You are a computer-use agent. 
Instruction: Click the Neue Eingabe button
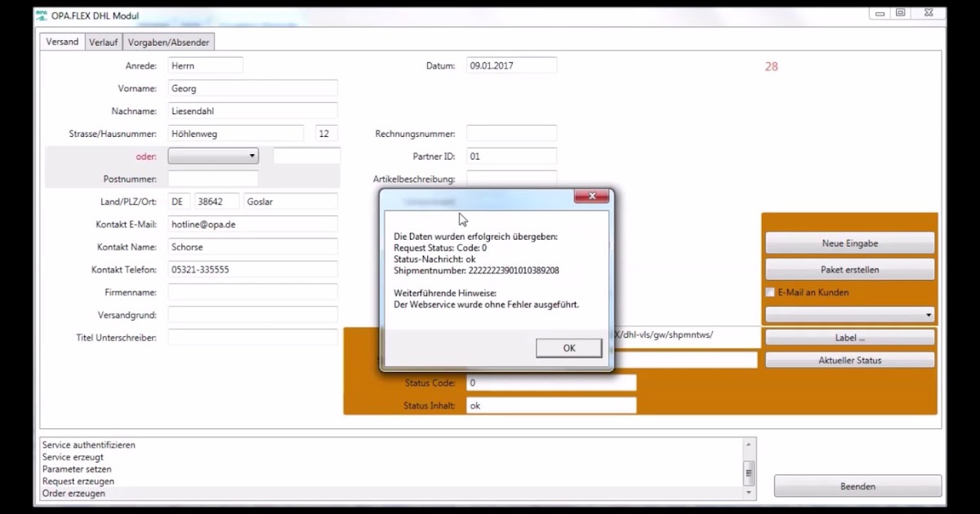point(850,243)
